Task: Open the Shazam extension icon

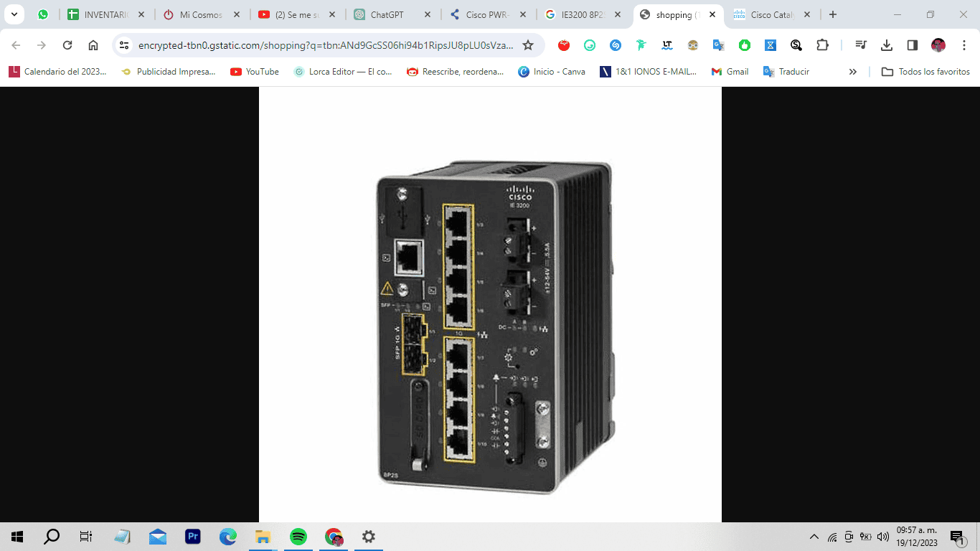Action: tap(616, 45)
